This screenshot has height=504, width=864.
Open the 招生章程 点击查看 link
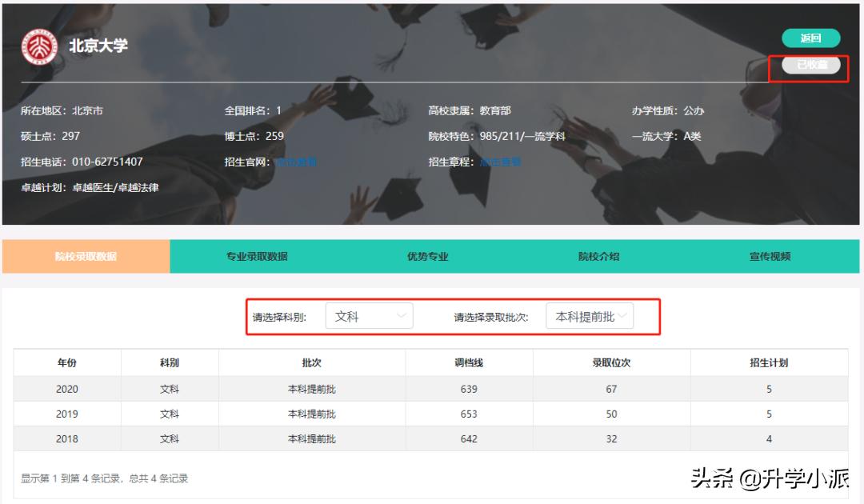pyautogui.click(x=498, y=161)
